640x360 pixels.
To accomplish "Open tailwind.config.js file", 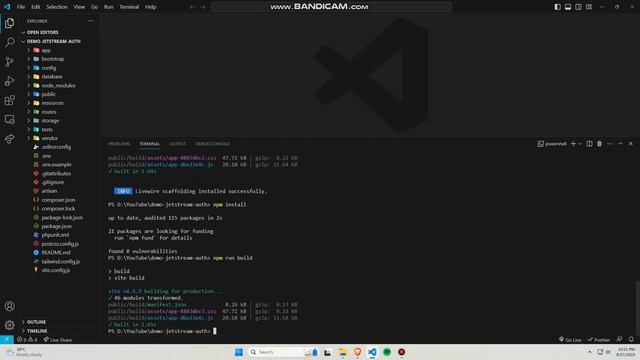I will point(60,261).
